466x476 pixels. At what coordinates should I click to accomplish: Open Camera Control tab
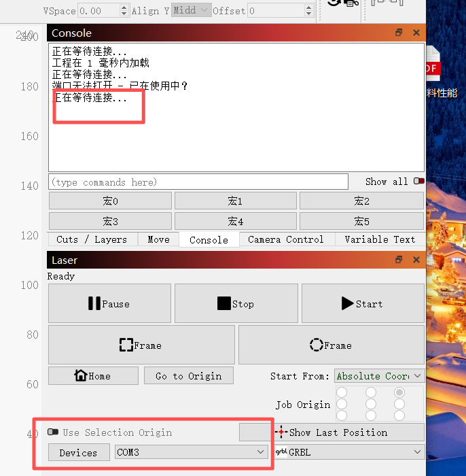[x=286, y=239]
